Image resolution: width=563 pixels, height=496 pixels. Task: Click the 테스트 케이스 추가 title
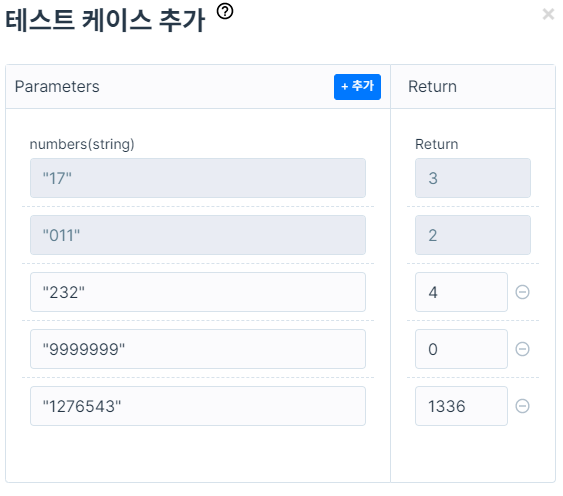[x=105, y=20]
